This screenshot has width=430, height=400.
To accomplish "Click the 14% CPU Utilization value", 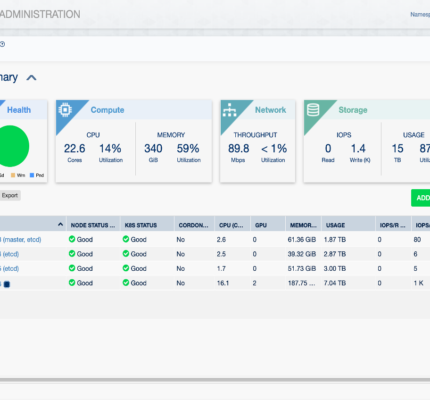I will 110,149.
